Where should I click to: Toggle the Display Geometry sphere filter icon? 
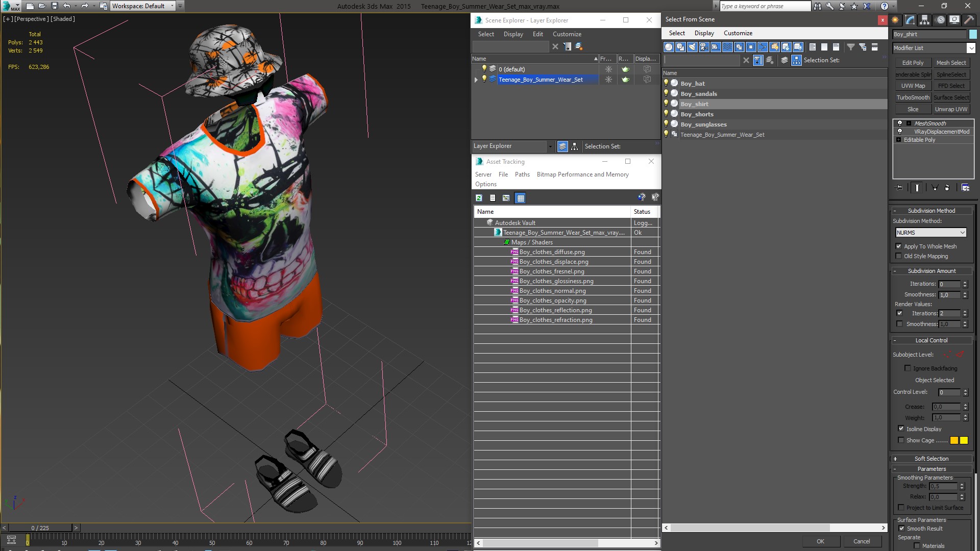[669, 47]
